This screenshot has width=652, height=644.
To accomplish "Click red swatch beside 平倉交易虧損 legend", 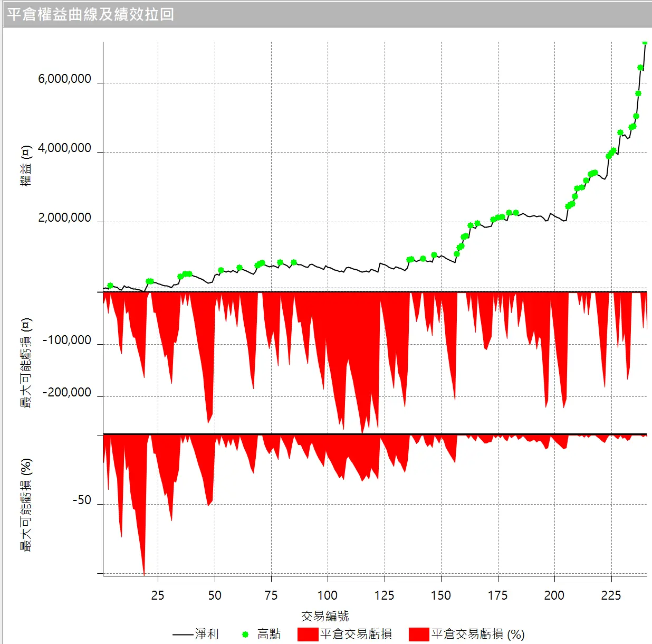I will pyautogui.click(x=308, y=634).
